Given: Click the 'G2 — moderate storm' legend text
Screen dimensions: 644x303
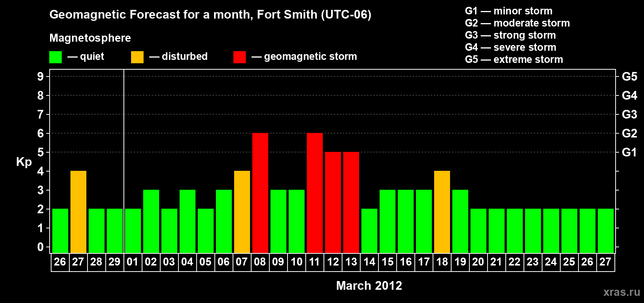Looking at the screenshot, I should pyautogui.click(x=517, y=23).
